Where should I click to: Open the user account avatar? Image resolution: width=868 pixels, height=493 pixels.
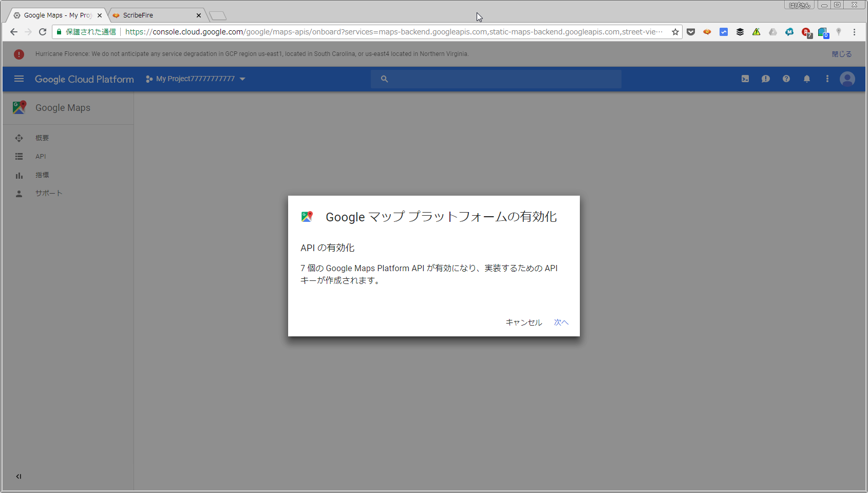click(x=847, y=79)
